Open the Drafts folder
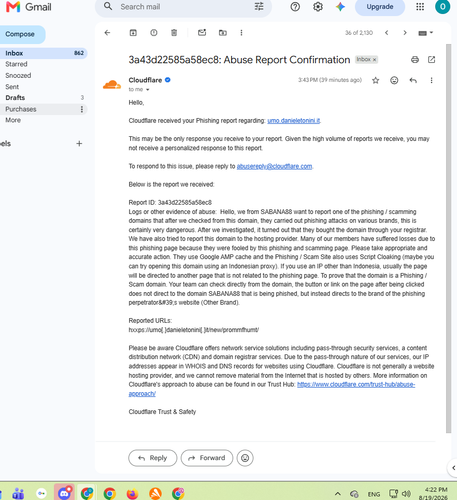 coord(43,98)
